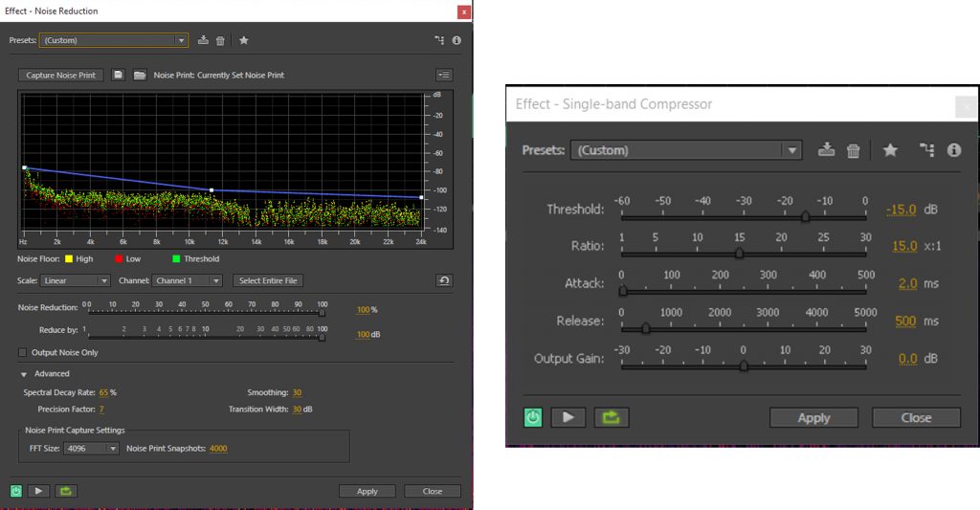Save preset icon in Noise Reduction dialog

pyautogui.click(x=203, y=40)
